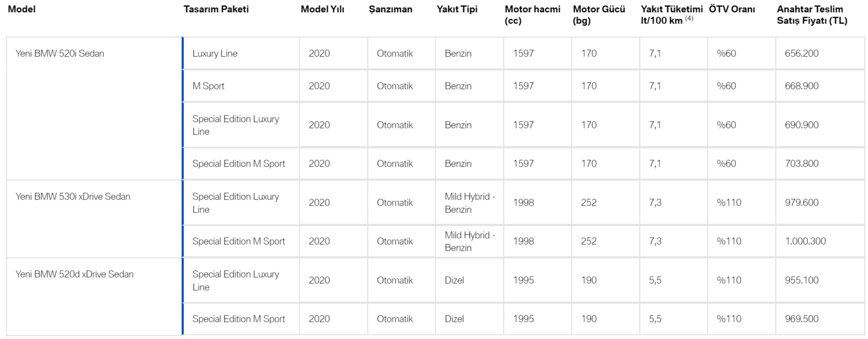The width and height of the screenshot is (868, 339).
Task: Click the Motor Gücü (bg) header
Action: (599, 15)
